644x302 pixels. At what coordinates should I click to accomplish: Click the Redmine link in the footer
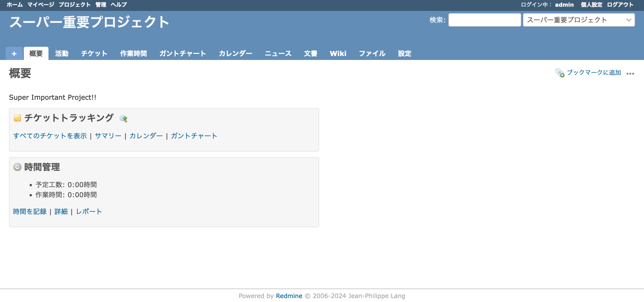pos(289,296)
